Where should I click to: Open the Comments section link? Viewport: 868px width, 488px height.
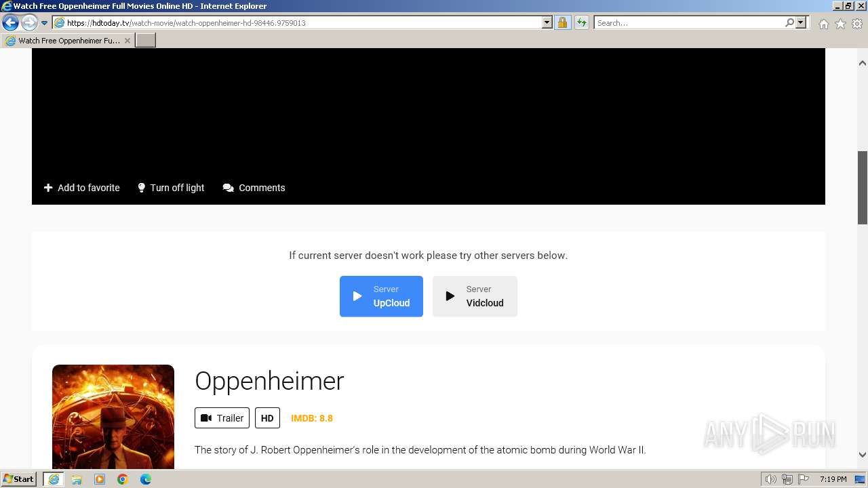(254, 188)
